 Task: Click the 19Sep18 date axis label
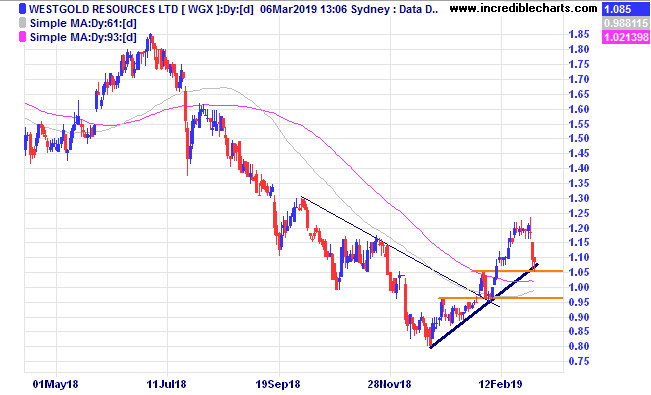278,384
